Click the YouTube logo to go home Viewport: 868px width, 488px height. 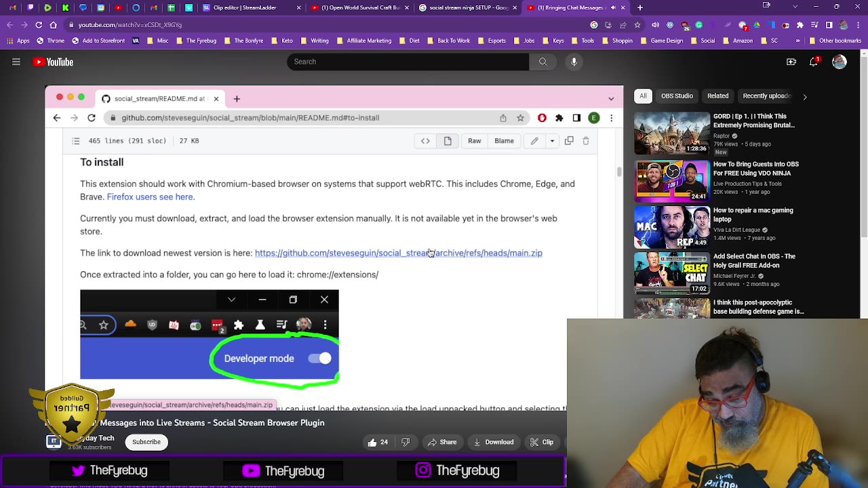tap(53, 62)
